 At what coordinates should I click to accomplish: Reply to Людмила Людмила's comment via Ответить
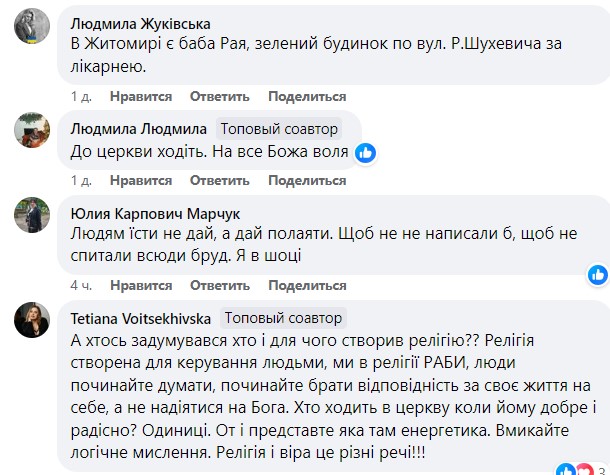[219, 181]
